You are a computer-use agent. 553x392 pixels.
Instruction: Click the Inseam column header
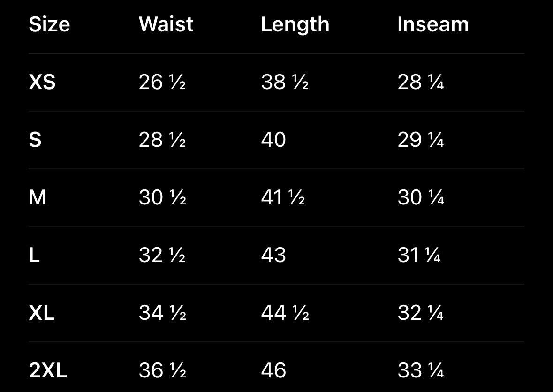point(433,24)
